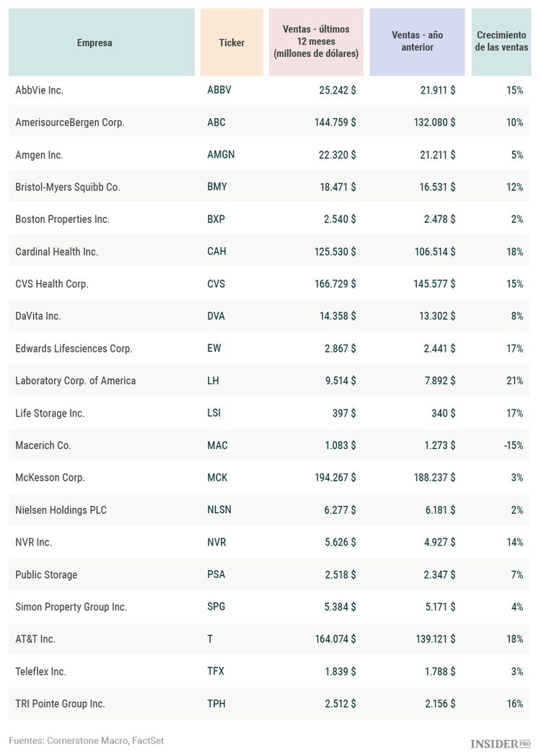Click the Empresa column header
Image resolution: width=541 pixels, height=756 pixels.
coord(94,43)
